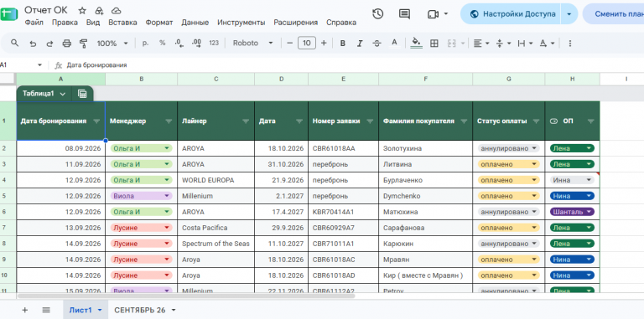Screen dimensions: 644x319
Task: Open the all sheets list icon
Action: 46,310
